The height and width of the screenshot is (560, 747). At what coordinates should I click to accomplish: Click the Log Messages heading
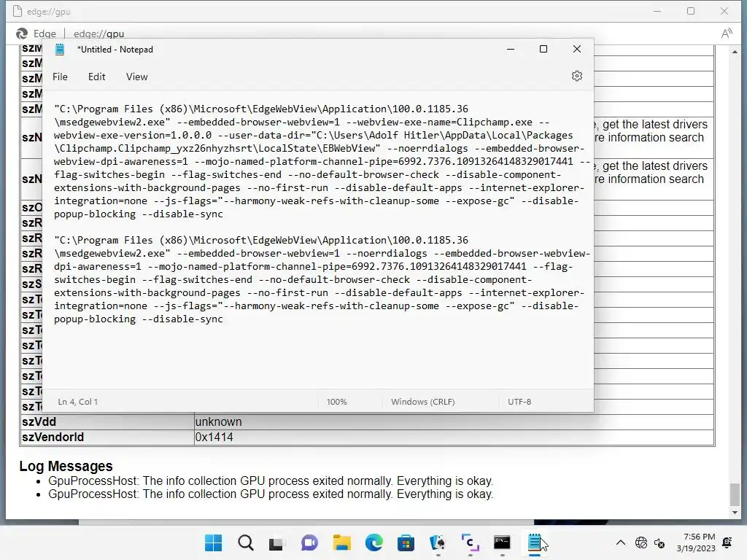66,466
